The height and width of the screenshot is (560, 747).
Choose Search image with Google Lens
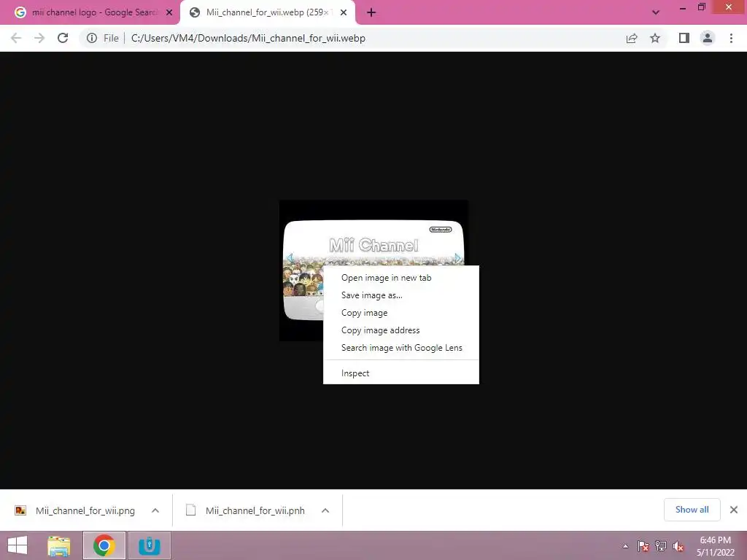[x=401, y=348]
